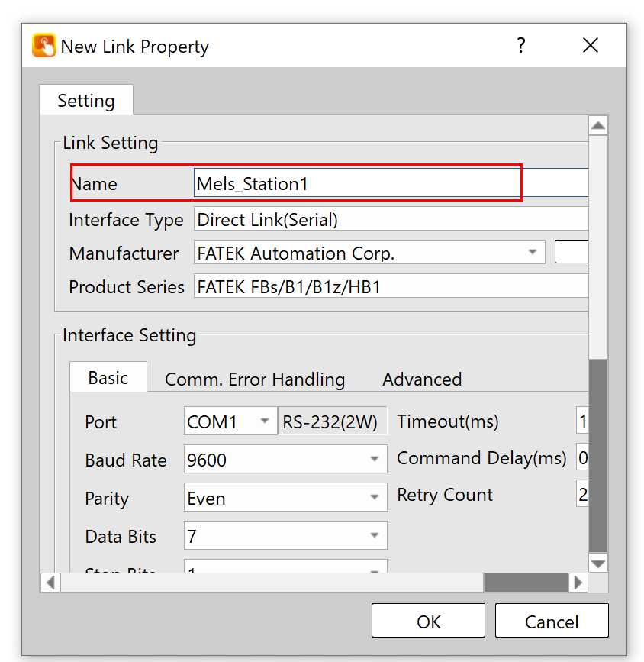Expand the Parity dropdown

(x=374, y=498)
